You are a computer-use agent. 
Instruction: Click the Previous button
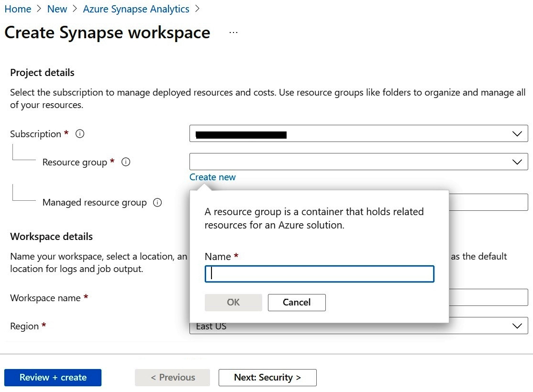(172, 377)
